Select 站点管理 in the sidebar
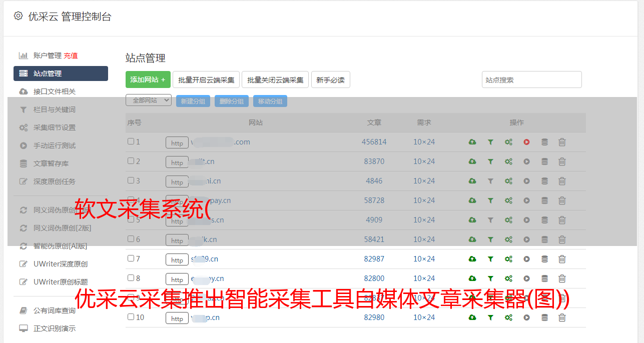The height and width of the screenshot is (343, 644). (x=61, y=73)
